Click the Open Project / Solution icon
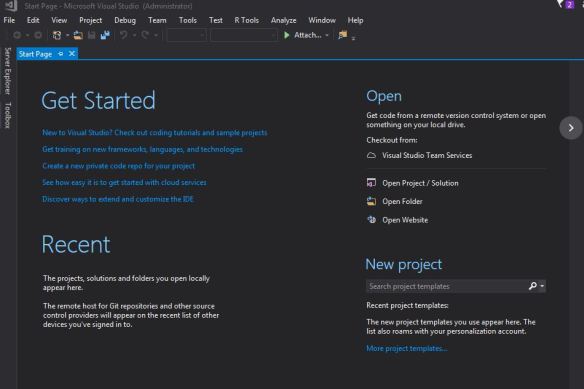584x389 pixels. coord(371,183)
